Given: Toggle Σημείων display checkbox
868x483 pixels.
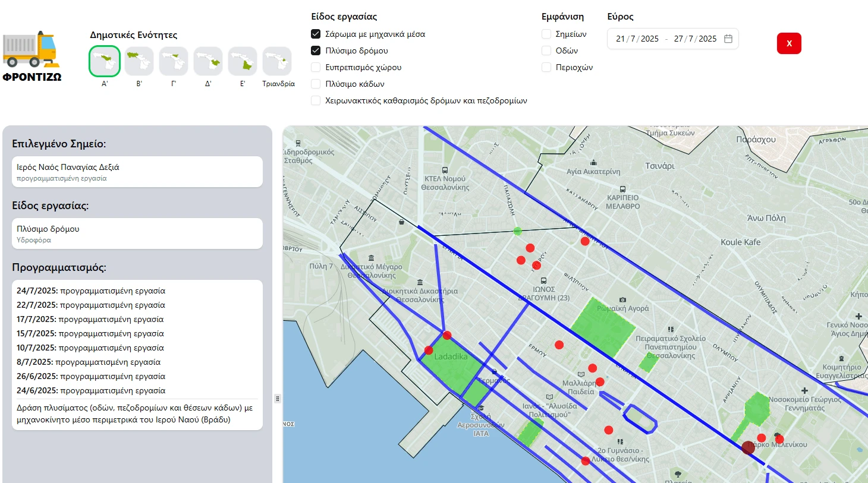Looking at the screenshot, I should click(546, 34).
